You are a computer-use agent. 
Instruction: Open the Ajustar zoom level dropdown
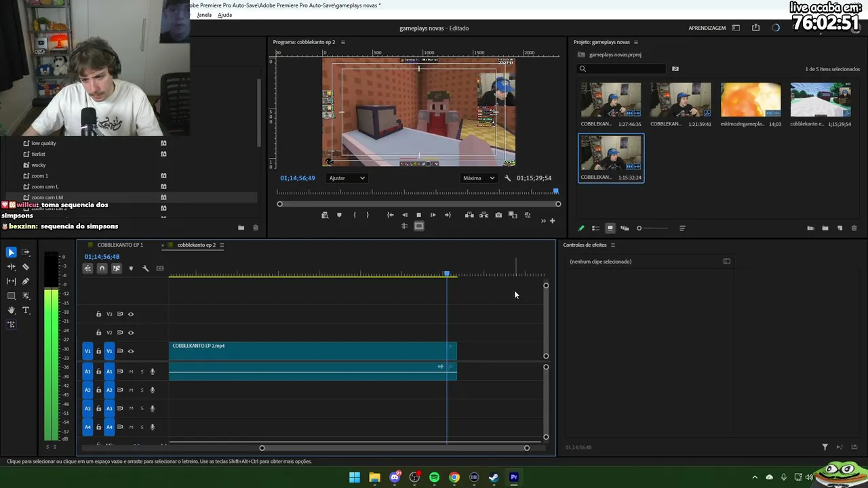click(x=347, y=178)
